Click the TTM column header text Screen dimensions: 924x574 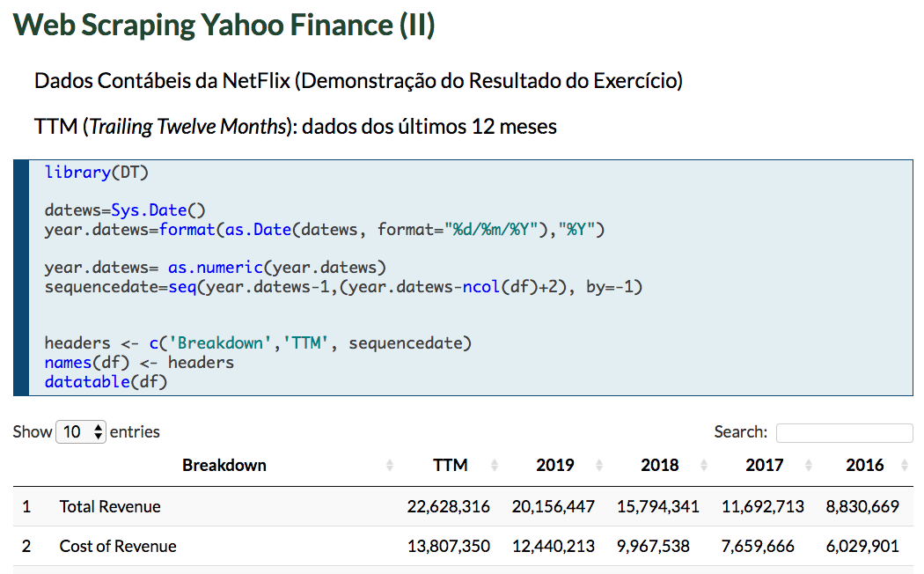click(451, 466)
